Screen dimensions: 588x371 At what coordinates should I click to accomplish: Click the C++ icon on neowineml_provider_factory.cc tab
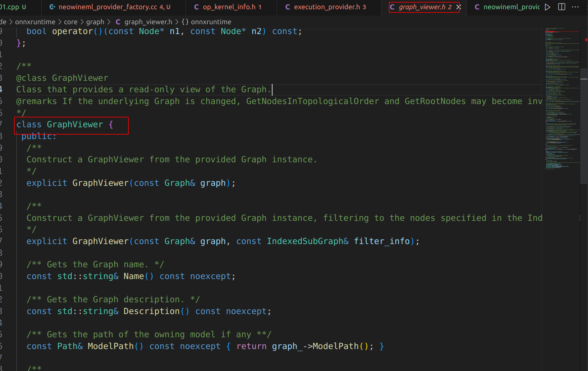click(52, 7)
